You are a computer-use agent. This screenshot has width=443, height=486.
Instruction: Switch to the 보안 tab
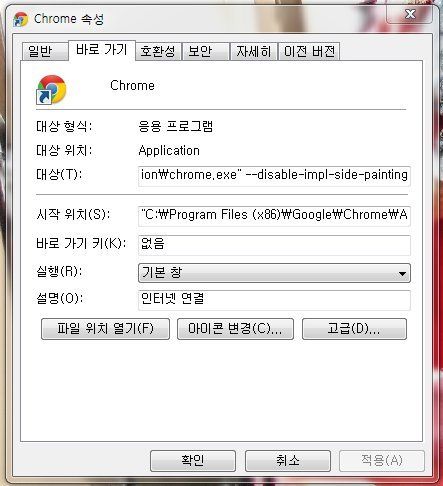[x=206, y=51]
